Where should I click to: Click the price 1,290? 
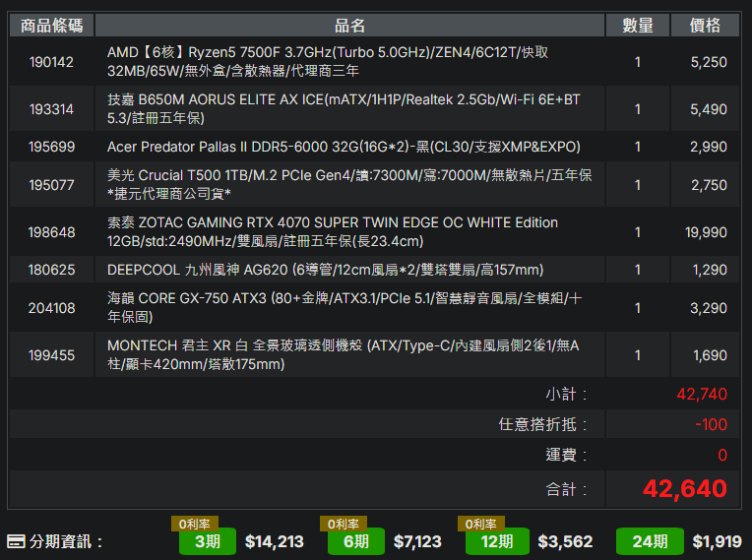point(710,270)
